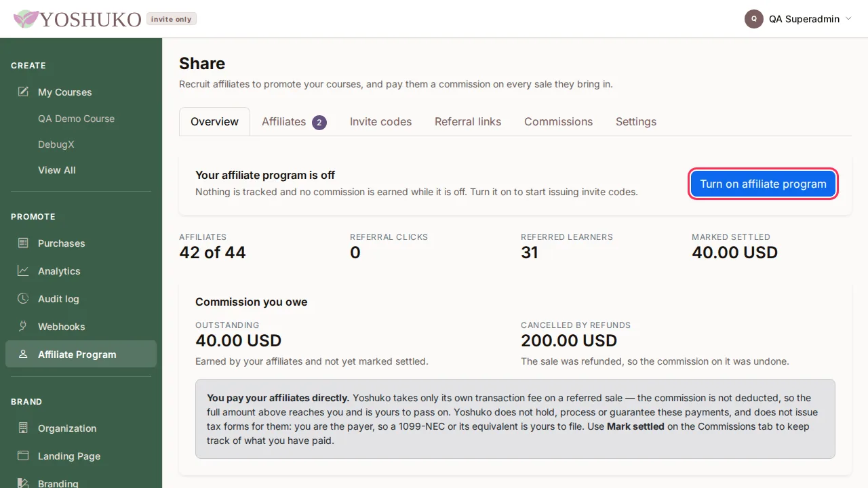Switch to the Referral links tab
868x488 pixels.
click(x=468, y=121)
